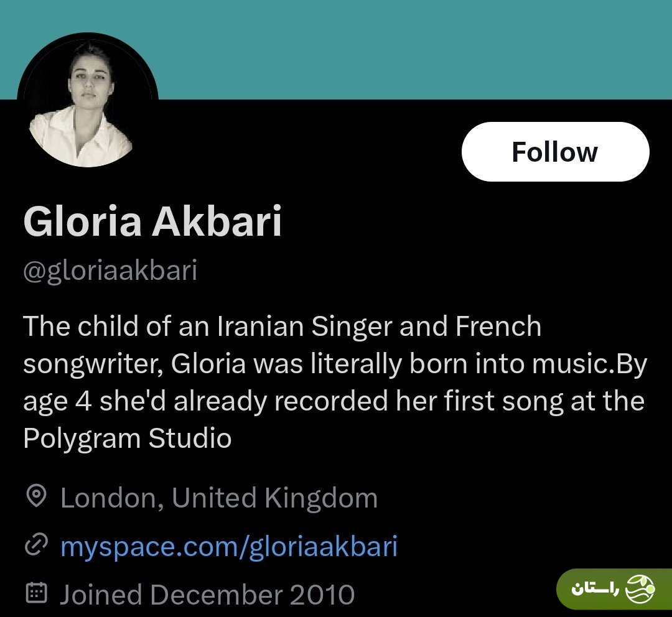This screenshot has width=672, height=617.
Task: Click the word songwriter in the bio
Action: pos(93,364)
